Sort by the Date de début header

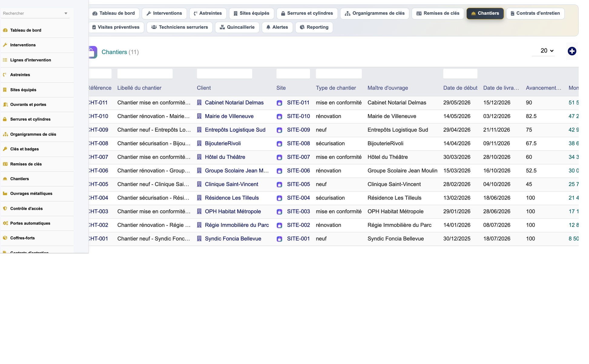pos(460,88)
